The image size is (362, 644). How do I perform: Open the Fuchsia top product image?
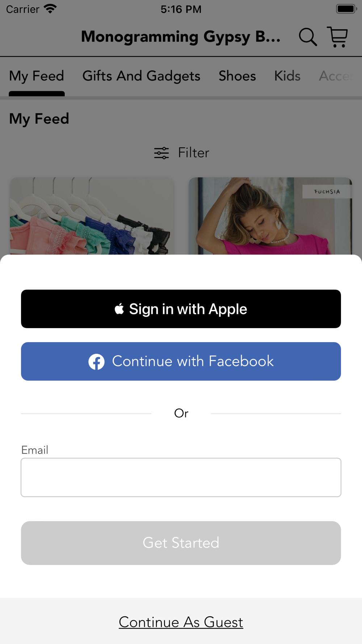pyautogui.click(x=270, y=216)
